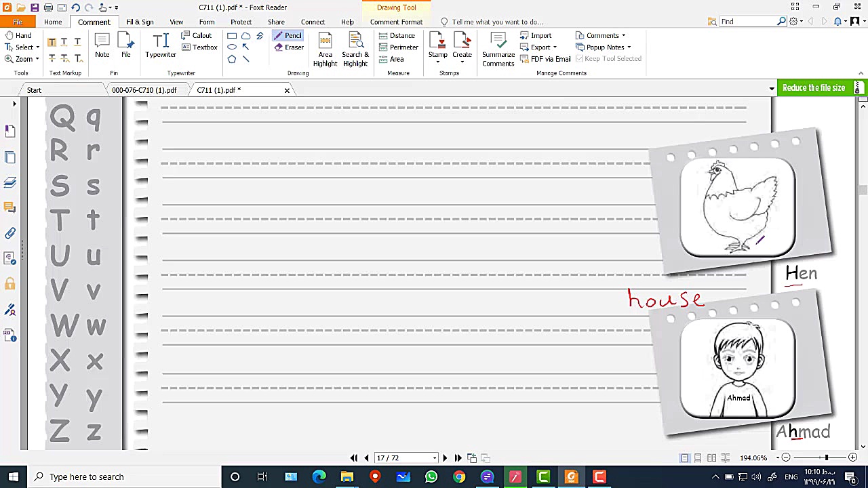Screen dimensions: 868x488
Task: Go to the next page
Action: 445,458
